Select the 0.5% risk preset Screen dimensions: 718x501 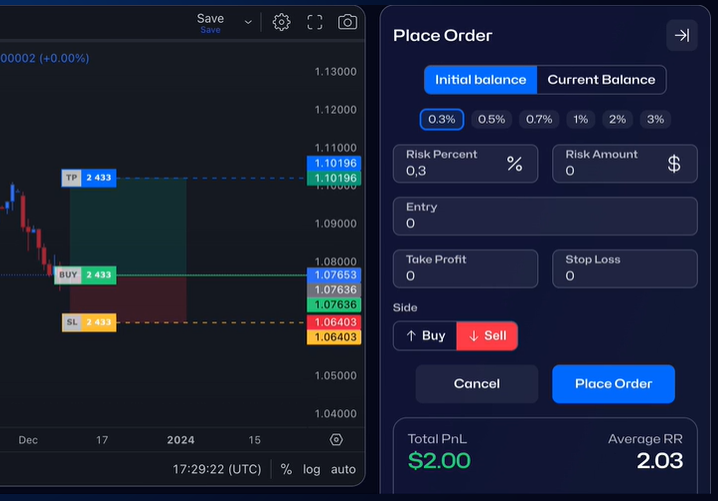[491, 119]
